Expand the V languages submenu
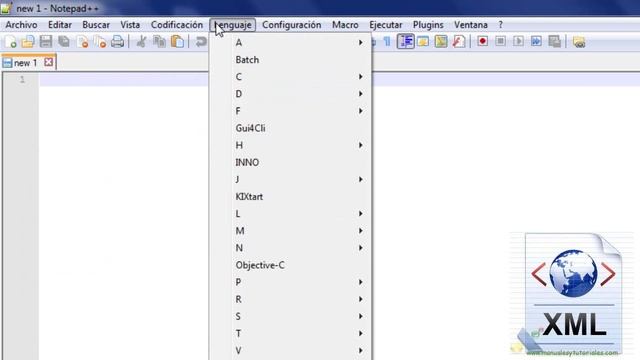The width and height of the screenshot is (640, 360). coord(291,351)
